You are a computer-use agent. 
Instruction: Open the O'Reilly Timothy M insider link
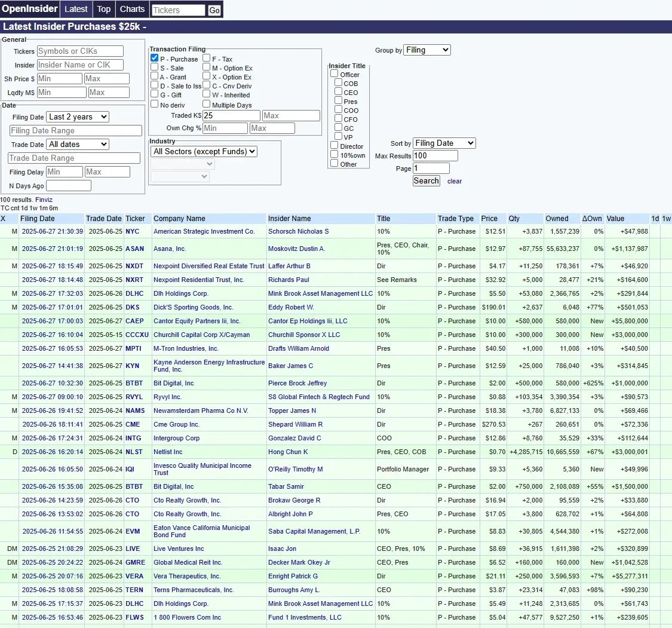coord(295,470)
